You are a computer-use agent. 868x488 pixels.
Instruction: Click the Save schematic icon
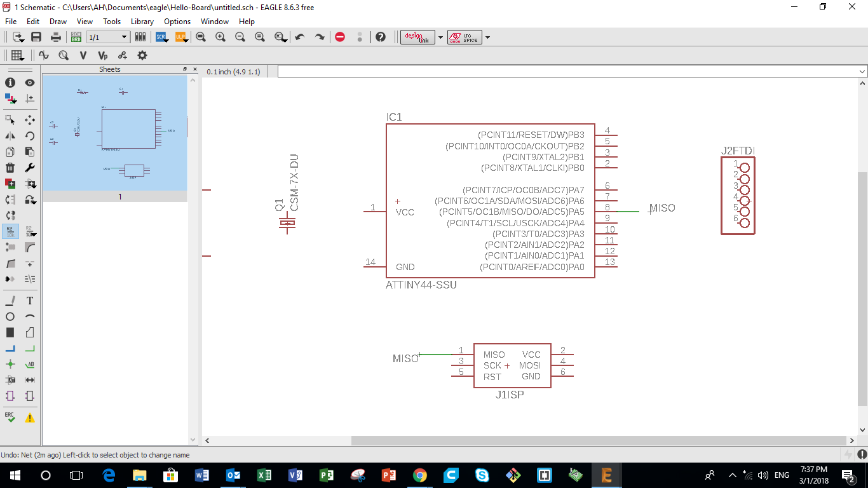click(36, 37)
